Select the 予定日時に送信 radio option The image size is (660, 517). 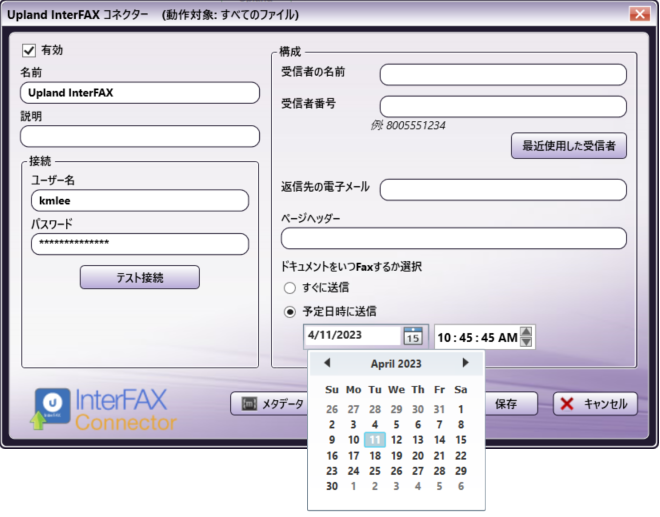point(290,312)
